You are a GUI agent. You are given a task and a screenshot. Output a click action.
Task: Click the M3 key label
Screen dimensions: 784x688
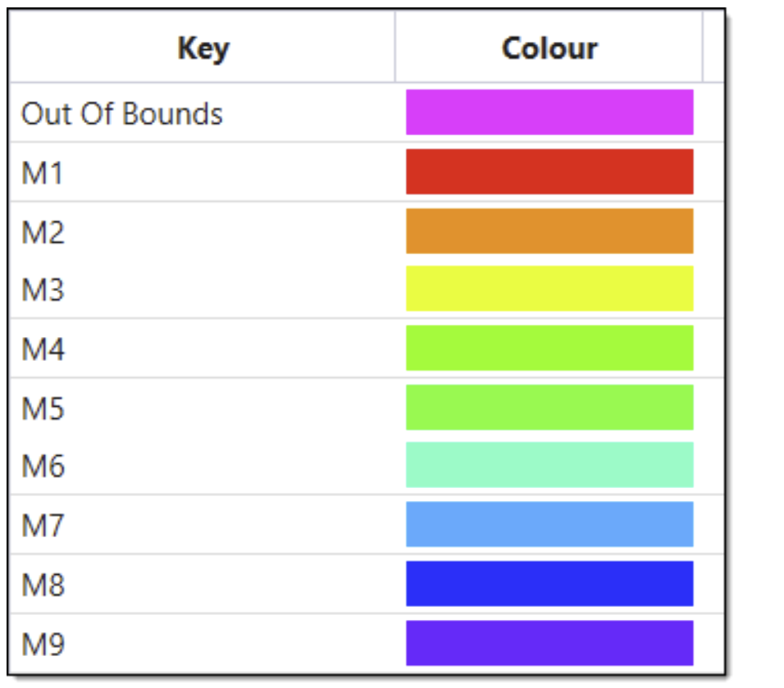(x=43, y=289)
